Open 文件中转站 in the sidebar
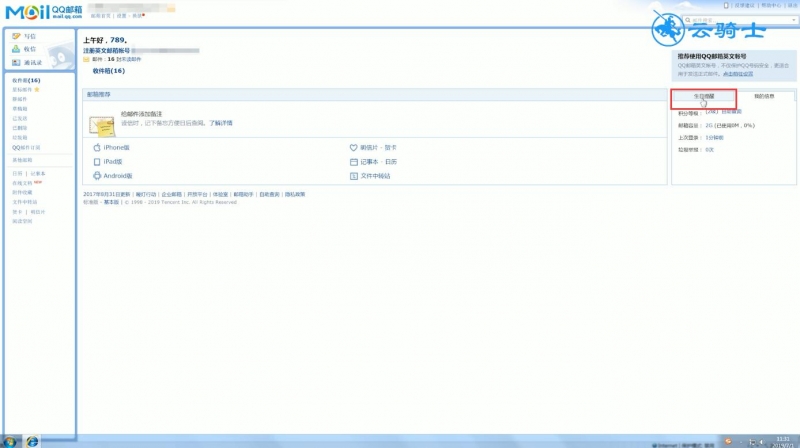Screen dimensions: 800x448 [x=24, y=202]
